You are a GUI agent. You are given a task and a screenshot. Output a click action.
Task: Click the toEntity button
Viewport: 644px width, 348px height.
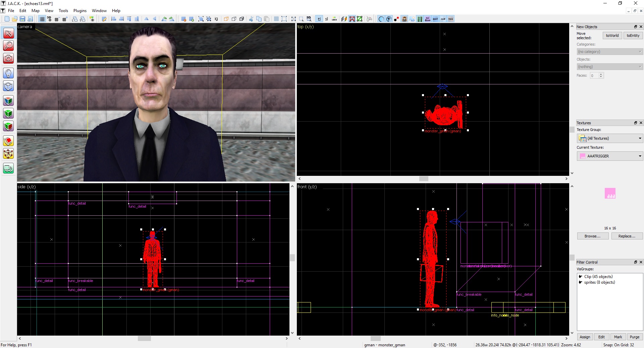tap(633, 36)
